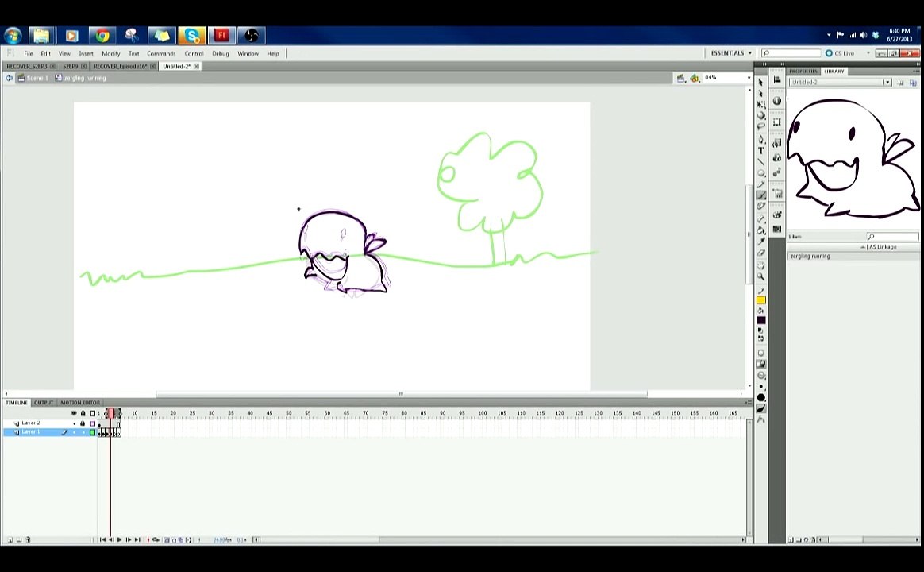Screen dimensions: 924x572
Task: Switch to the PROPERTIES tab
Action: tap(804, 71)
